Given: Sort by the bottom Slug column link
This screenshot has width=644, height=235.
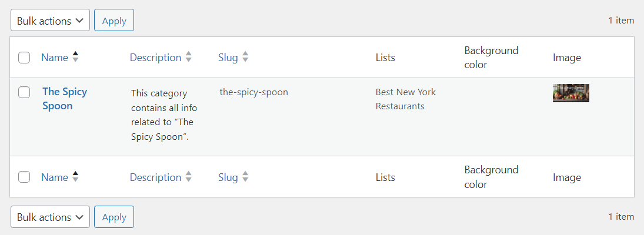Looking at the screenshot, I should click(x=228, y=177).
